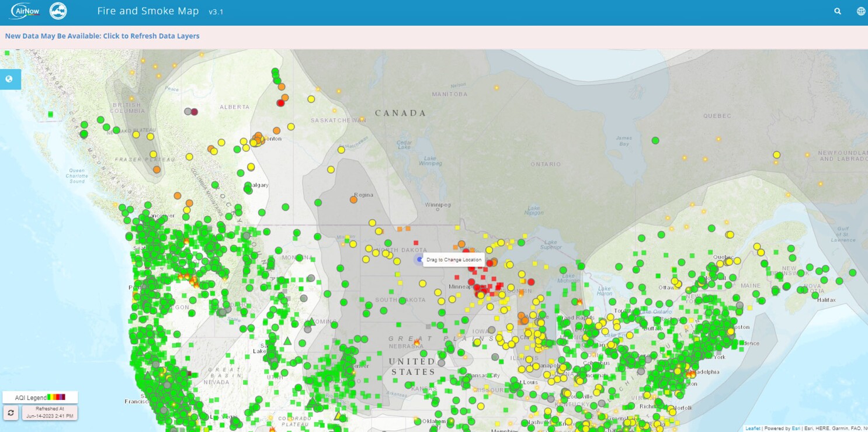Image resolution: width=868 pixels, height=432 pixels.
Task: Select the red monitor marker in northern Alberta
Action: coord(280,103)
